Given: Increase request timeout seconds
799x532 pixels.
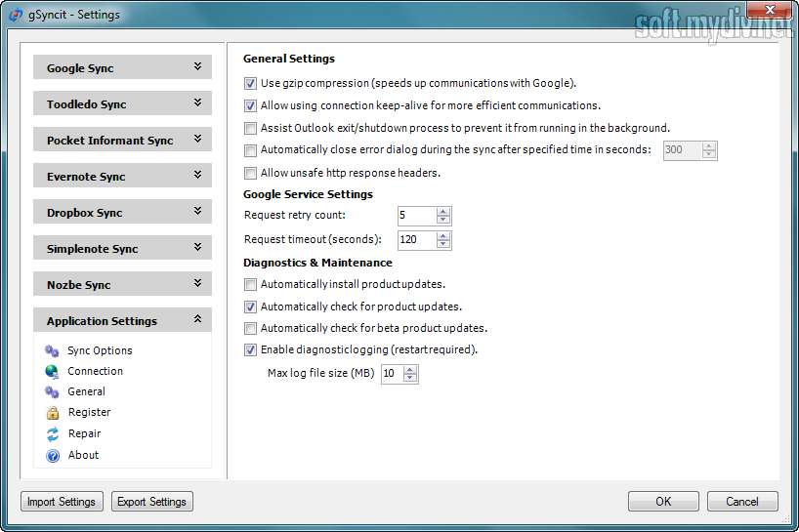Looking at the screenshot, I should coord(443,235).
